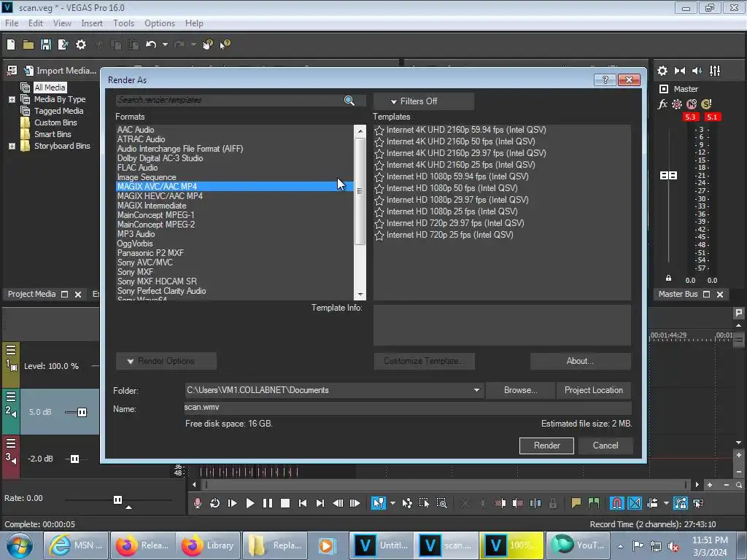Undo the last action with the arrow icon
Screen dimensions: 747x560
click(x=151, y=44)
